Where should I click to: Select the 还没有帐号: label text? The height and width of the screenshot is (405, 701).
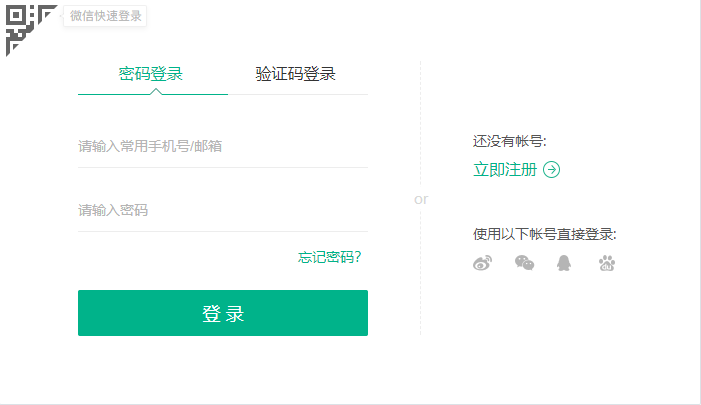click(510, 141)
